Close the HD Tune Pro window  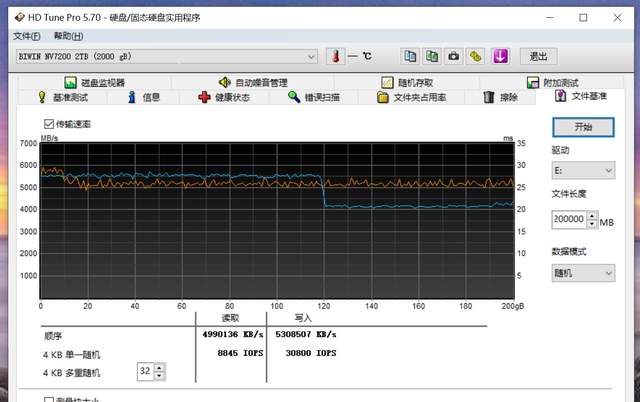tap(617, 18)
